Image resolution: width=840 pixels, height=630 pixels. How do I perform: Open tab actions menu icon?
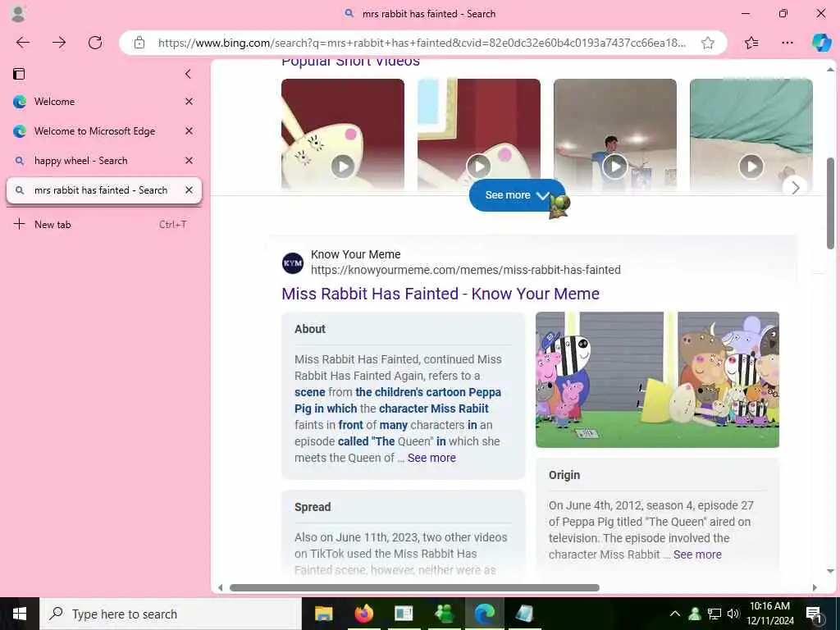click(19, 74)
